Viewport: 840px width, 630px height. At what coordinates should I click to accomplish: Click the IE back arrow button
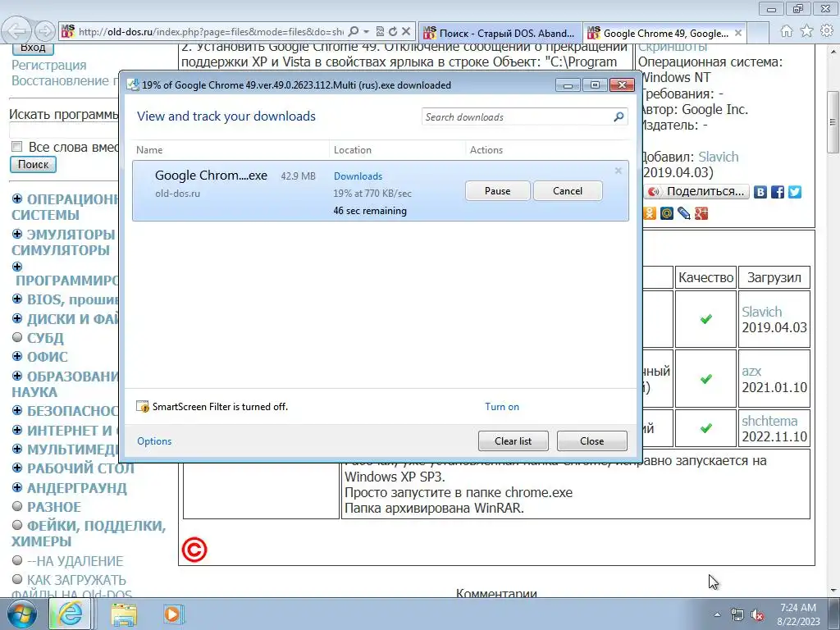(x=17, y=31)
